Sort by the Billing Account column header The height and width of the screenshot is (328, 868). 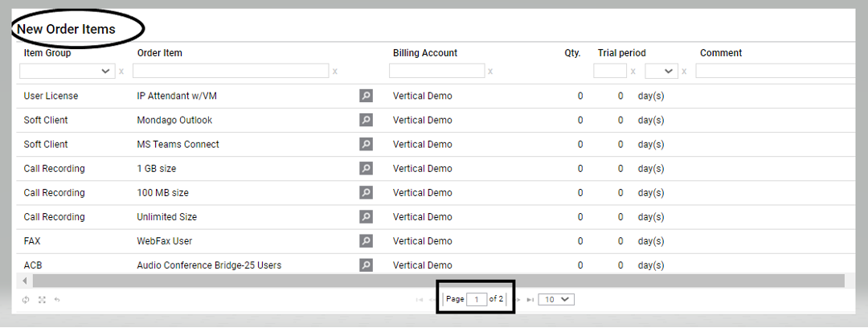point(425,53)
